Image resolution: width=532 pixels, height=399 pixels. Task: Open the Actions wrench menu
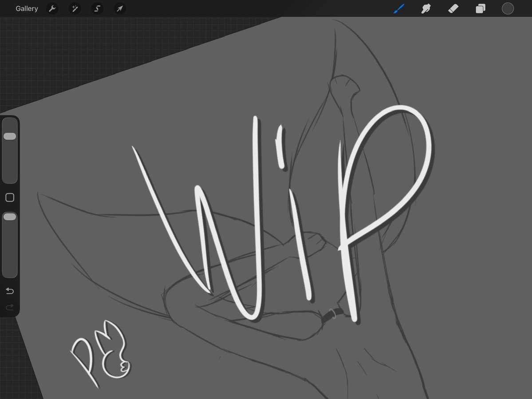52,8
